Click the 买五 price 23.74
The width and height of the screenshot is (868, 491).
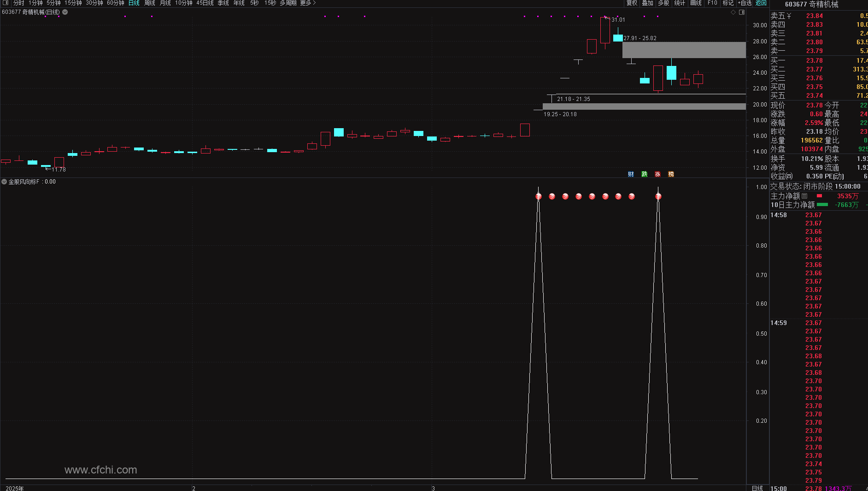(815, 95)
